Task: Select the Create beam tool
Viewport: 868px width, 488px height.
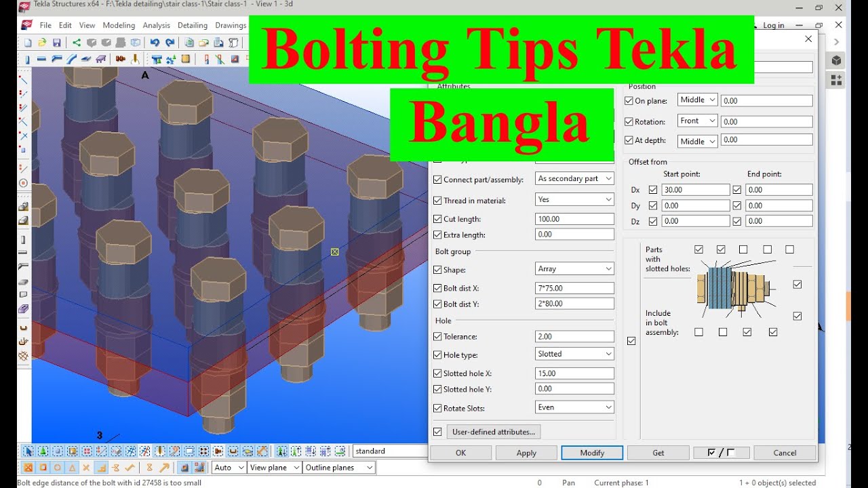Action: tap(41, 59)
